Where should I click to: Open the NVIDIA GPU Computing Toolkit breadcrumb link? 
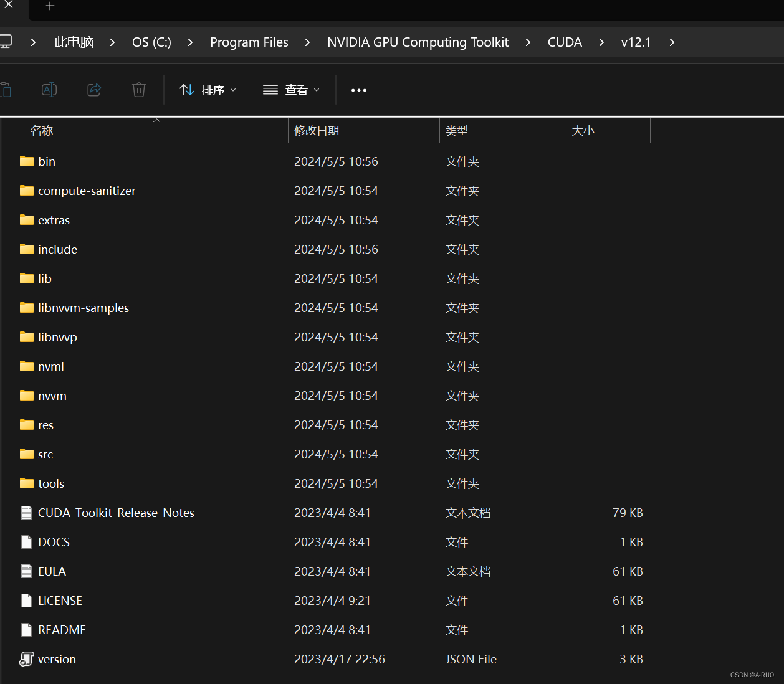click(418, 42)
